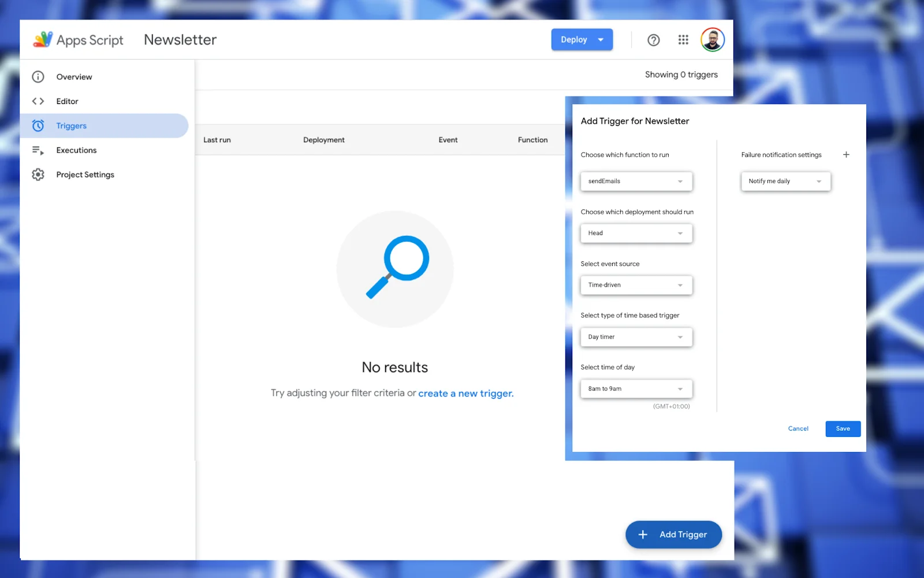Click the Save button
Screen dimensions: 924x578
click(x=842, y=428)
